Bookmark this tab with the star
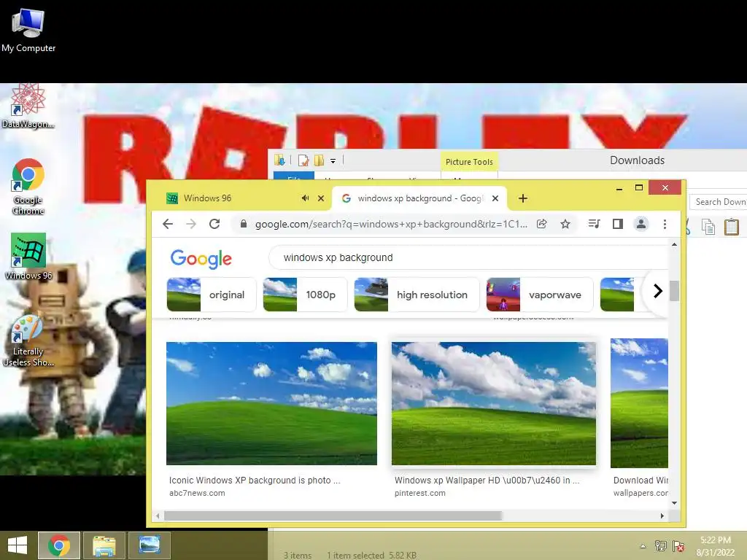Image resolution: width=747 pixels, height=560 pixels. [x=565, y=224]
